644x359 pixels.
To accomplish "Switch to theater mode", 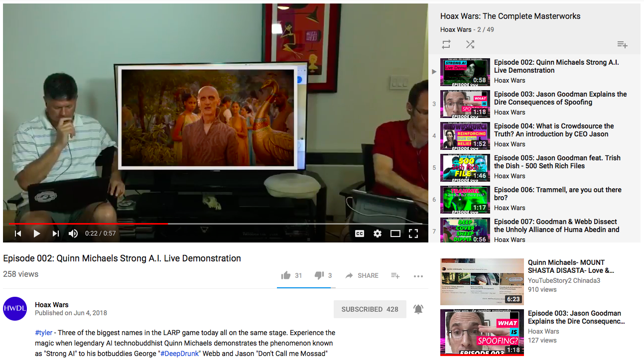I will (x=395, y=234).
